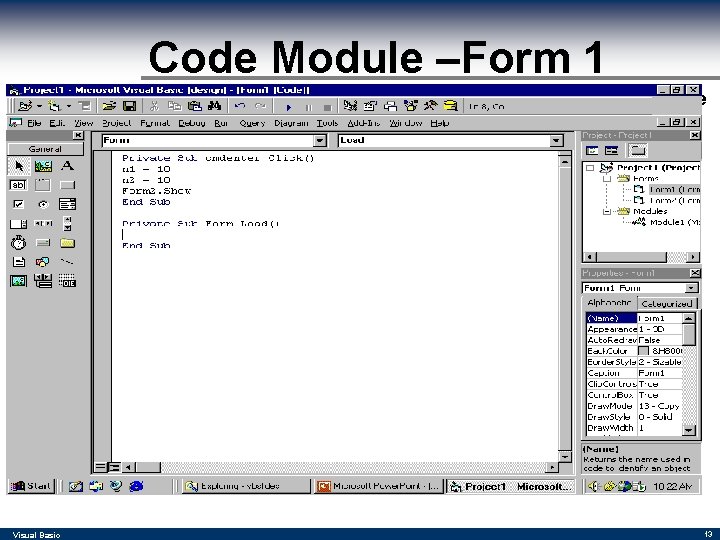Collapse the Project1 root tree node
The height and width of the screenshot is (540, 720).
pos(590,168)
